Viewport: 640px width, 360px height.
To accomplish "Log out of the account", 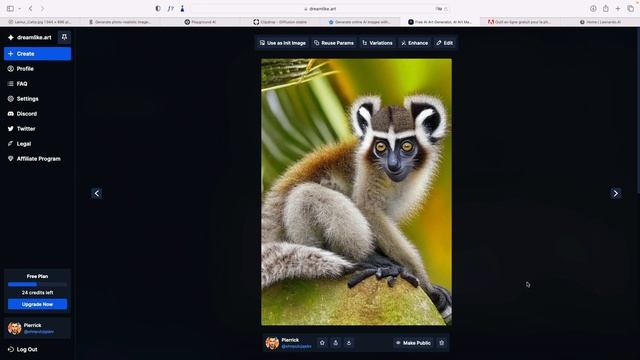I will (x=23, y=349).
